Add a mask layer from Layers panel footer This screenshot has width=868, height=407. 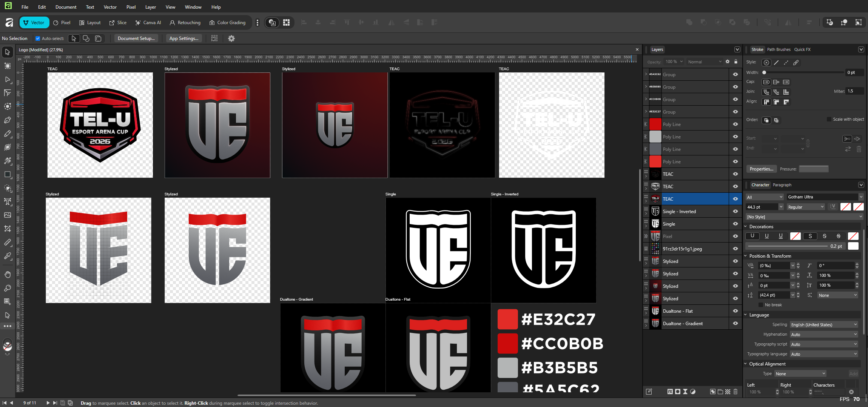point(678,392)
